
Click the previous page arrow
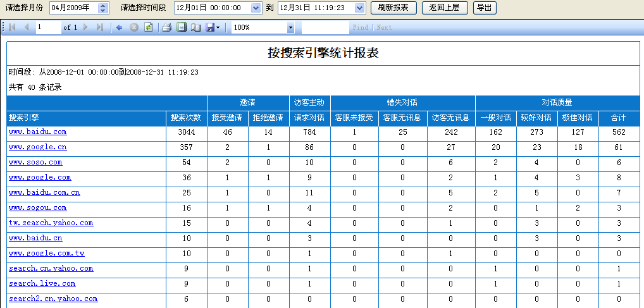[x=27, y=28]
